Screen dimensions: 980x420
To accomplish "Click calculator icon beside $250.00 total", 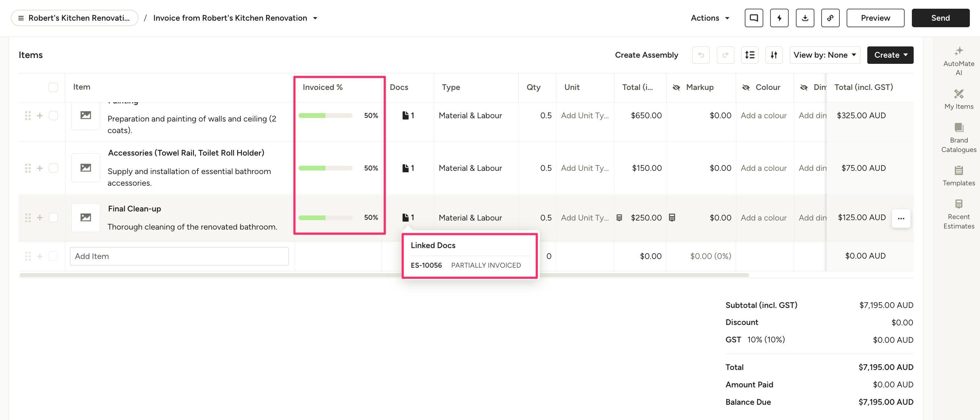I will (619, 218).
